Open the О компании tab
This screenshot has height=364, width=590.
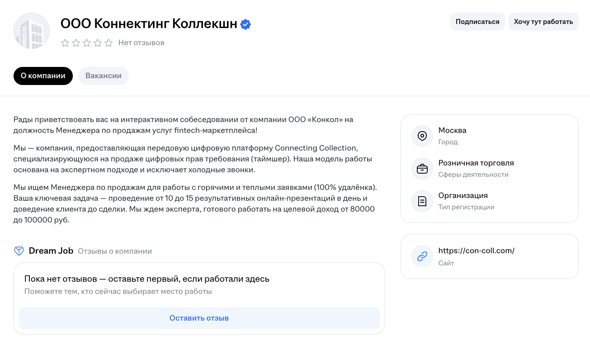(43, 76)
